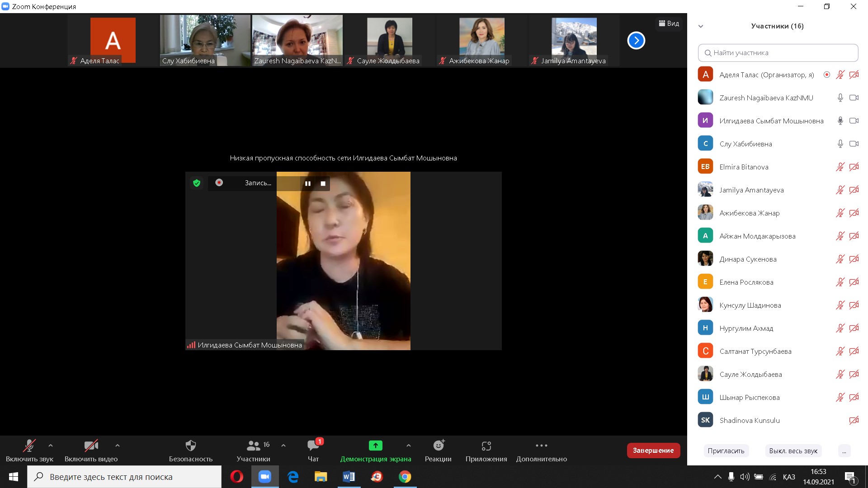Open the Chat panel icon
Viewport: 868px width, 488px height.
[x=313, y=446]
